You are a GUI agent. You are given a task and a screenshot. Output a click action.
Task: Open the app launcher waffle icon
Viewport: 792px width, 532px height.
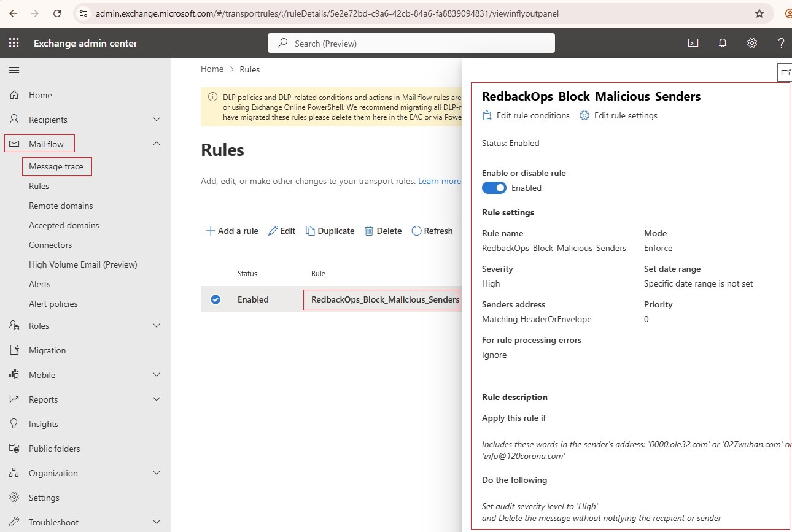[x=14, y=43]
